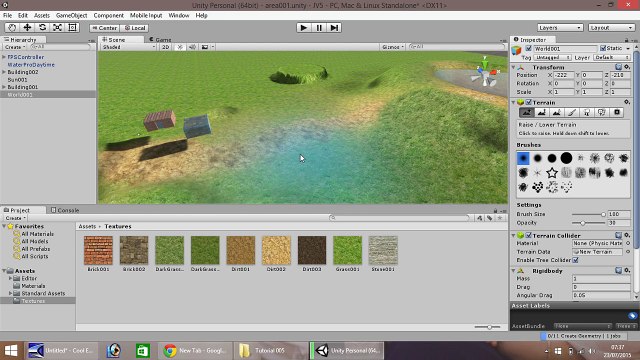Image resolution: width=640 pixels, height=360 pixels.
Task: Open the Component menu
Action: 108,16
